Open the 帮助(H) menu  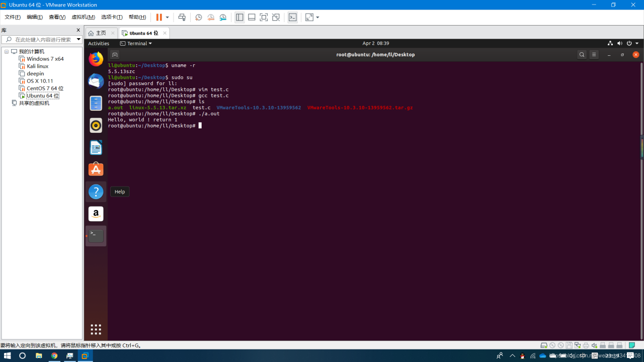coord(137,17)
